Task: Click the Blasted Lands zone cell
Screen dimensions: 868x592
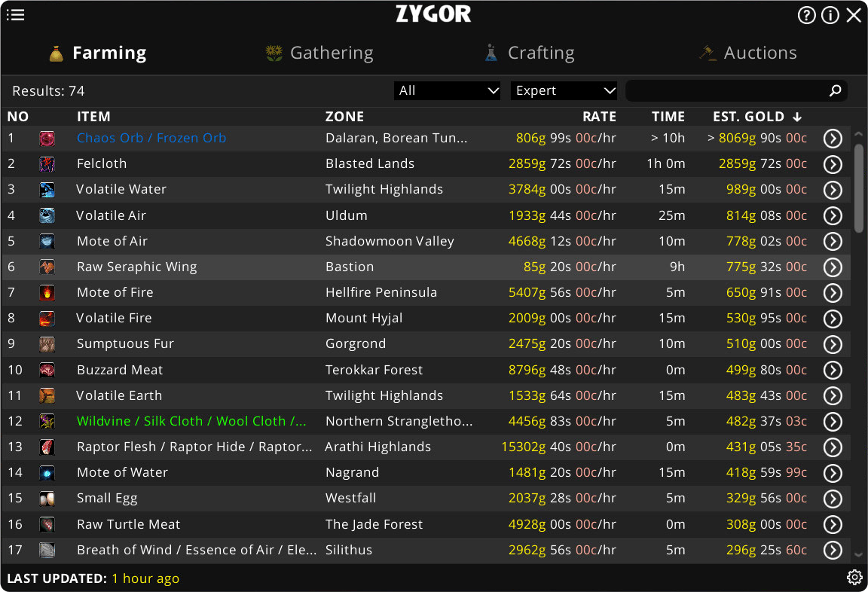Action: point(370,163)
